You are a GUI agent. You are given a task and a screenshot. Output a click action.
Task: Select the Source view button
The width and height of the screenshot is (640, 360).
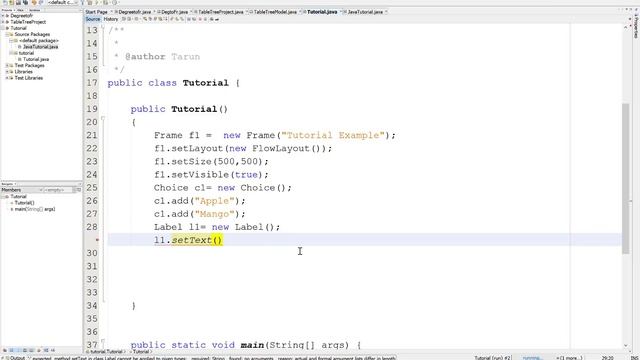[93, 19]
